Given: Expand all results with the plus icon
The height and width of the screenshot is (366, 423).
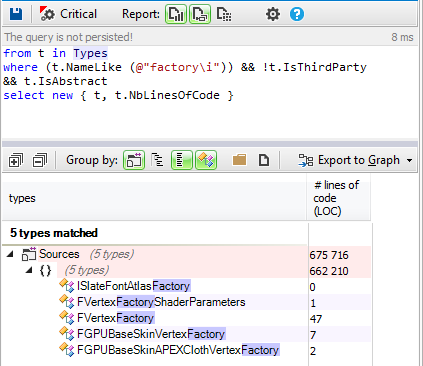Looking at the screenshot, I should click(16, 160).
